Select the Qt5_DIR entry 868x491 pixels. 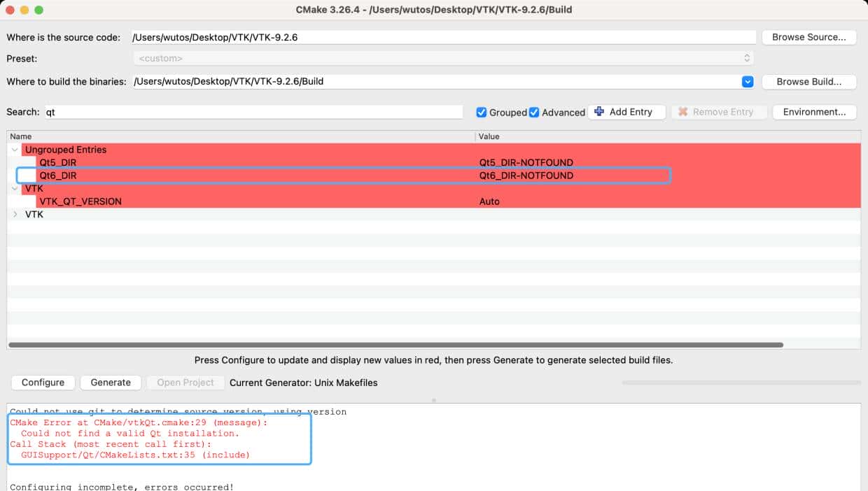tap(58, 163)
